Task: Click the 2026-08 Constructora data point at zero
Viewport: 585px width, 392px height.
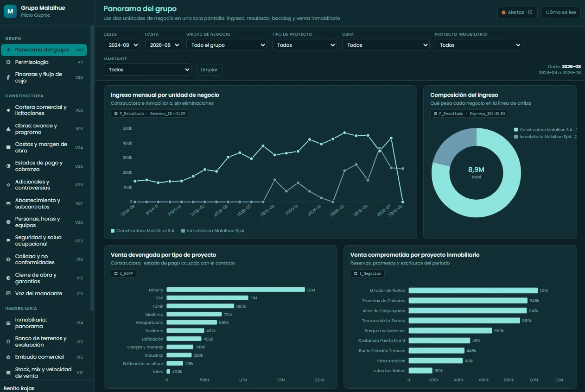Action: (x=402, y=202)
